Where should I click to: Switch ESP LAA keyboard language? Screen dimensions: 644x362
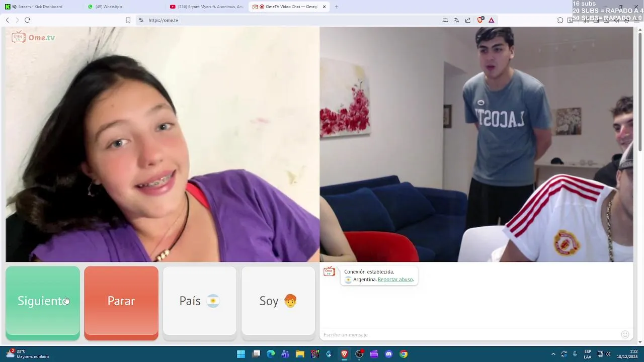tap(588, 354)
